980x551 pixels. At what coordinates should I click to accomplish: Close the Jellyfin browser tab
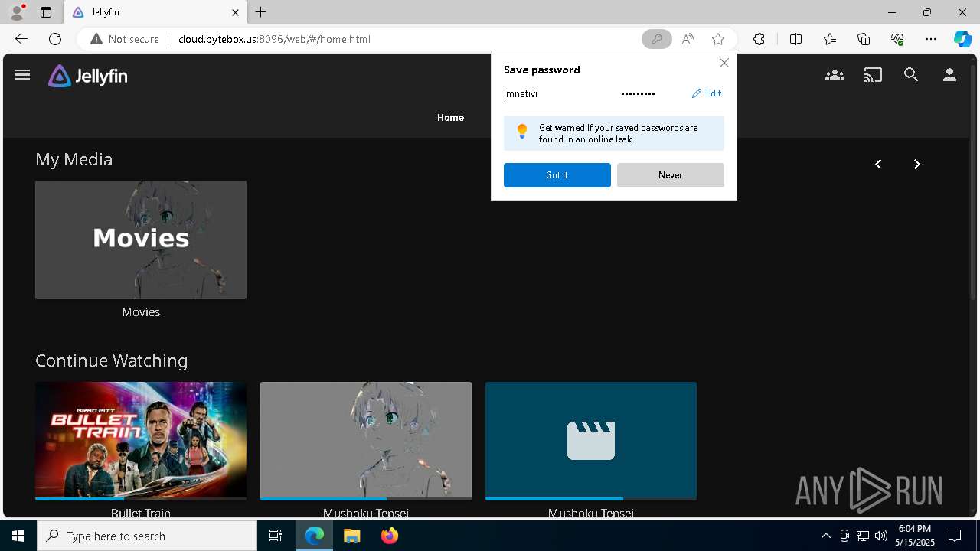(x=236, y=12)
